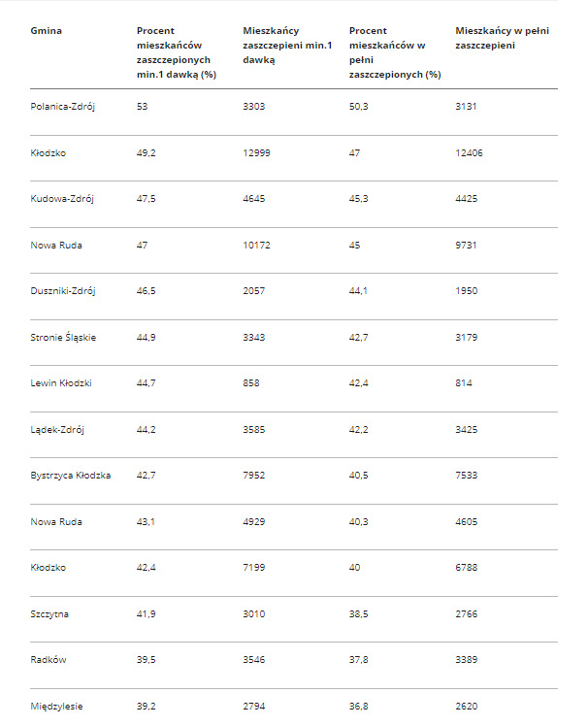Click the value 12999 for Kłodzko
588x726 pixels.
click(256, 152)
